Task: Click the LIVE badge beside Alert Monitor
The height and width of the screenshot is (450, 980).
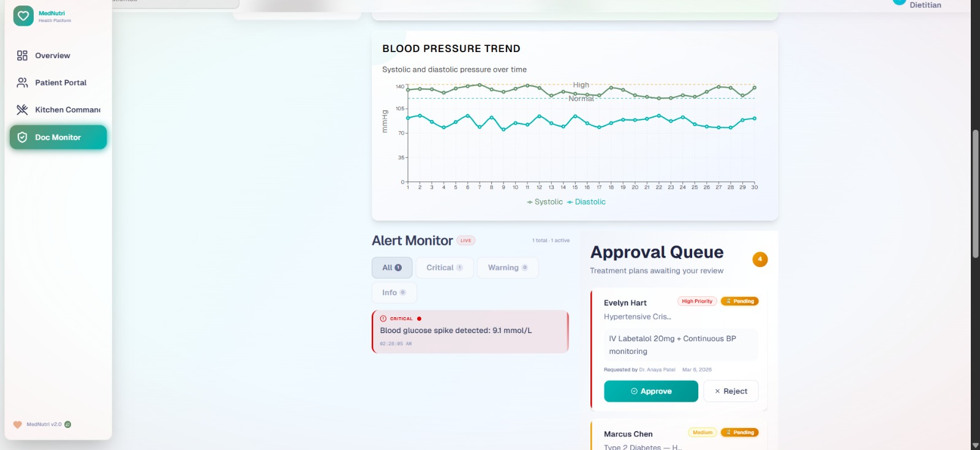Action: [x=466, y=241]
